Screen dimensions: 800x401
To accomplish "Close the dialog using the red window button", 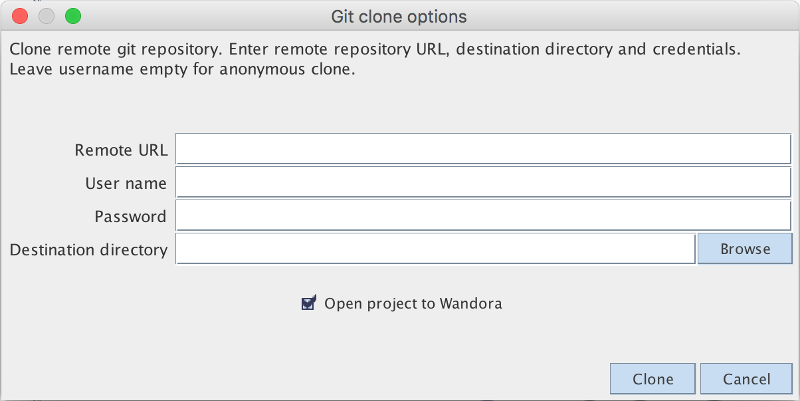I will 20,17.
